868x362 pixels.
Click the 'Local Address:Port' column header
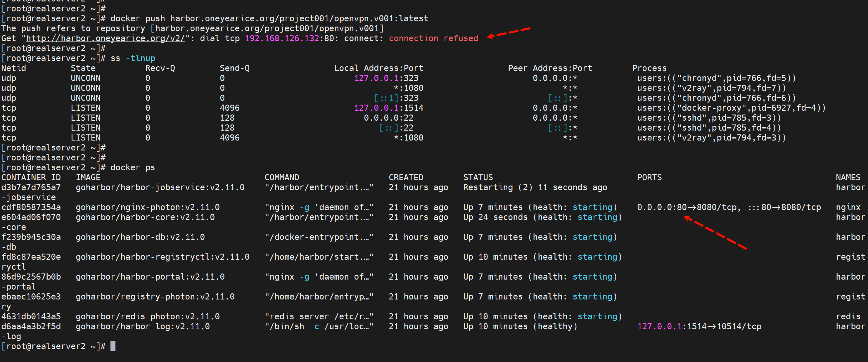(x=378, y=68)
